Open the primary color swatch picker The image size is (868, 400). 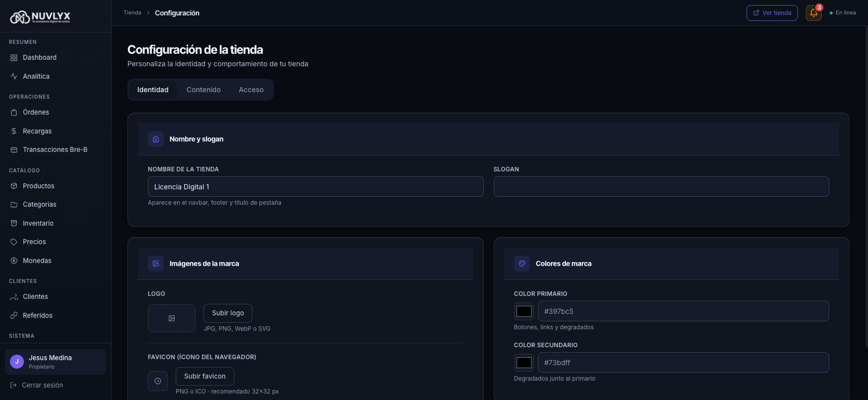[x=524, y=311]
